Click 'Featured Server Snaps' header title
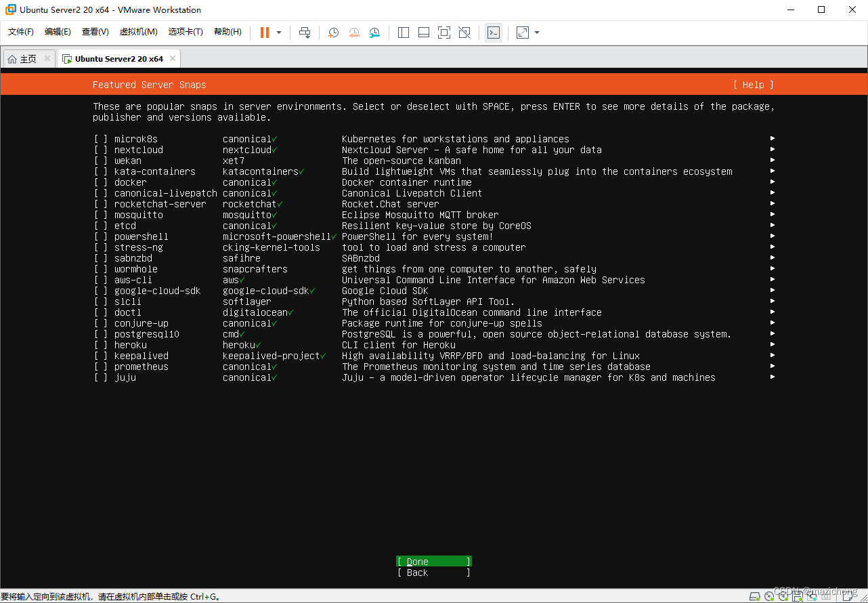The height and width of the screenshot is (603, 868). click(x=150, y=85)
